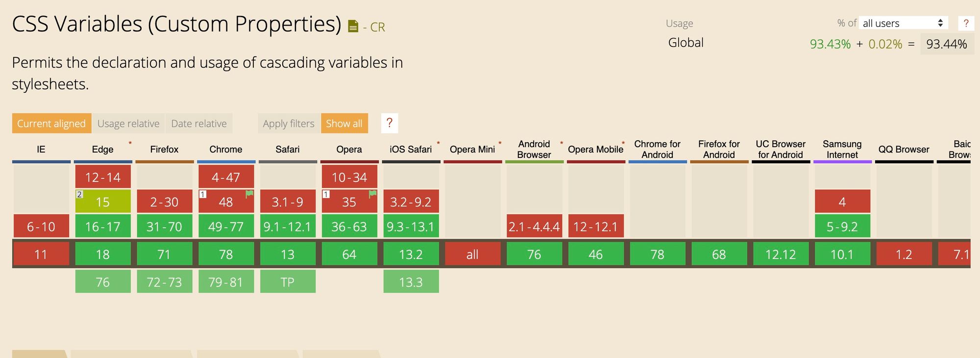
Task: Click the Opera Mini all cell
Action: tap(472, 254)
